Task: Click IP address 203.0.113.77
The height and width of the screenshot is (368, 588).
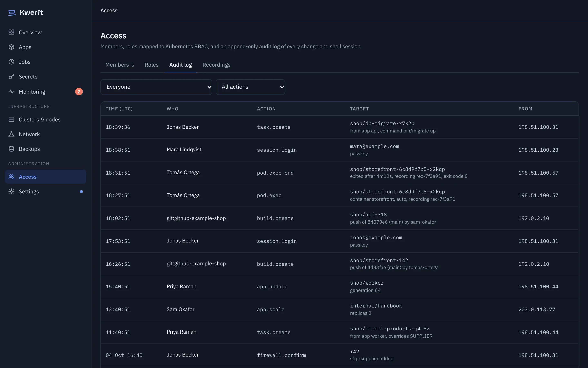Action: pyautogui.click(x=537, y=310)
